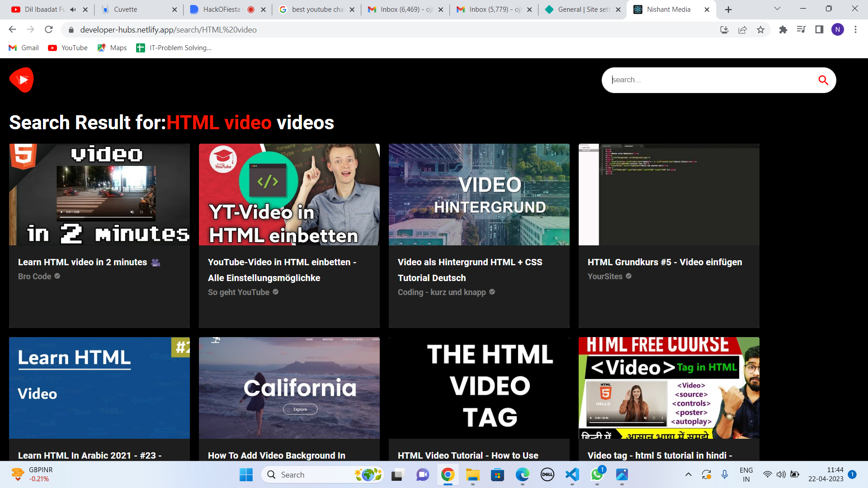Bookmark page with the star icon
The image size is (868, 488).
(x=760, y=29)
